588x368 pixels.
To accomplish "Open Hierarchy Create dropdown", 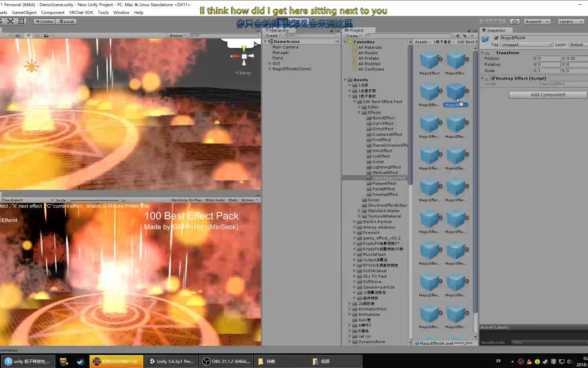I will click(x=273, y=35).
